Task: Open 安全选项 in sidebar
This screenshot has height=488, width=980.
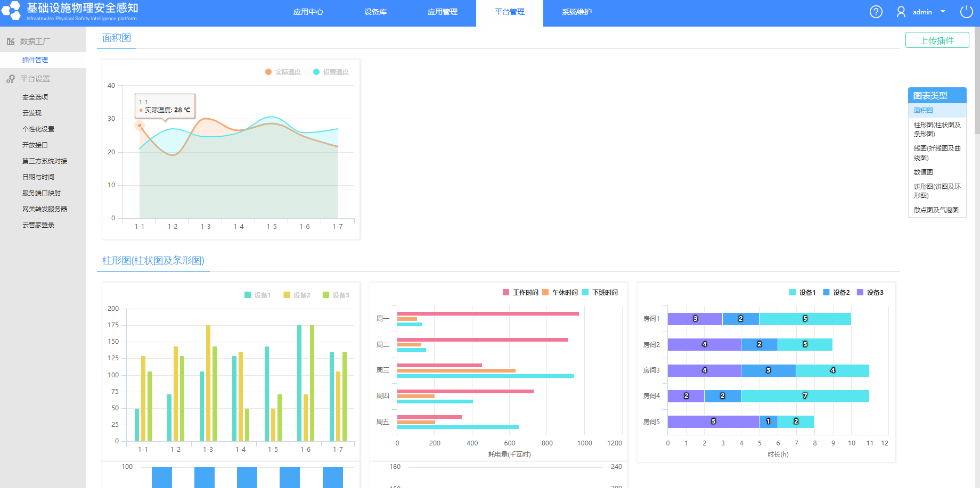Action: [x=35, y=97]
